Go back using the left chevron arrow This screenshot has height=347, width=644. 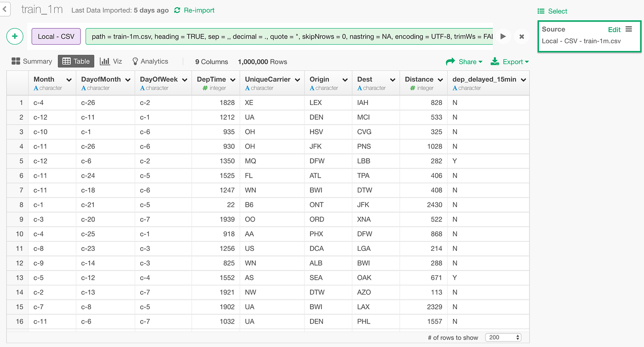tap(5, 8)
